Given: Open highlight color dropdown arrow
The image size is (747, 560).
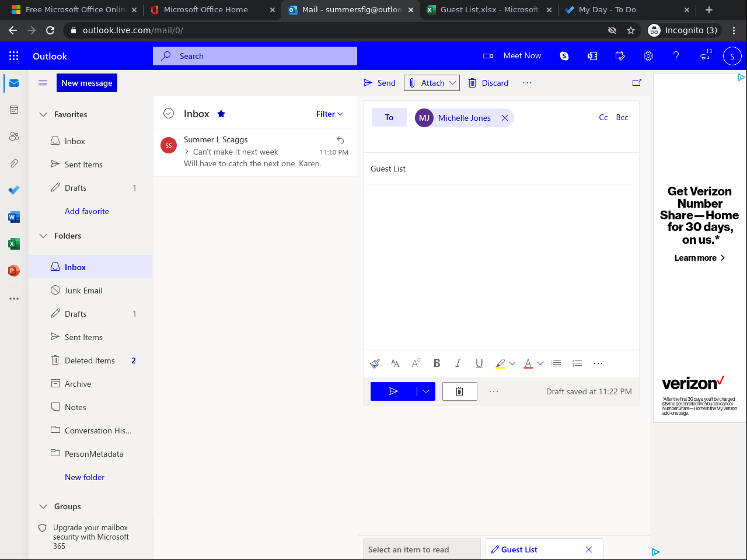Looking at the screenshot, I should coord(512,363).
